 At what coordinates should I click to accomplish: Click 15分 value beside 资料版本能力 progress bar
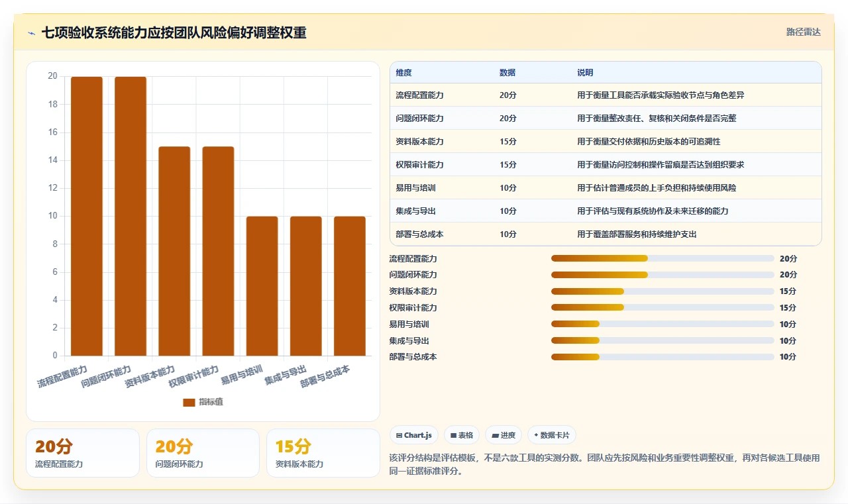point(788,291)
